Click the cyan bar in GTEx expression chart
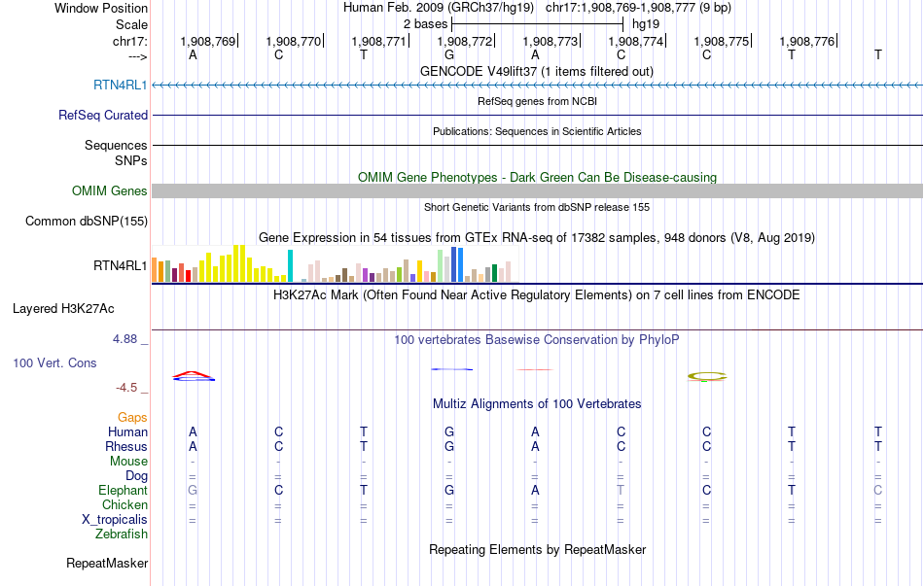Screen dimensions: 924x586 tap(290, 265)
